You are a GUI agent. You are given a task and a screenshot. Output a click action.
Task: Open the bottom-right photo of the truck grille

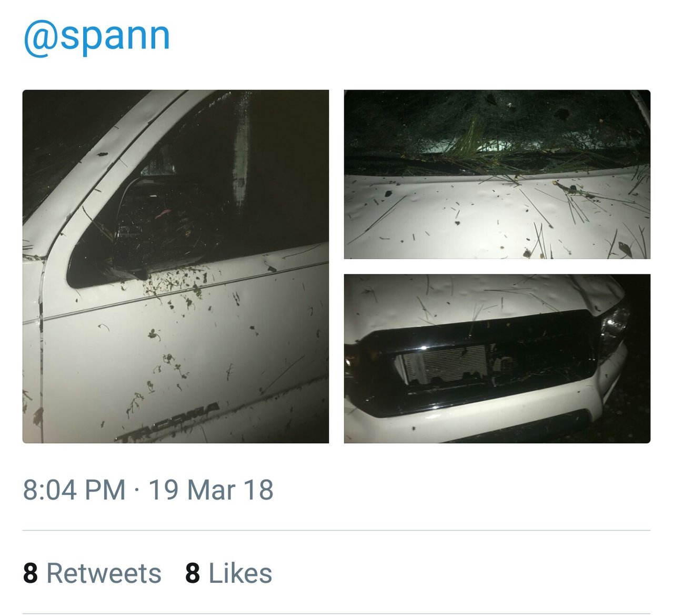coord(497,359)
